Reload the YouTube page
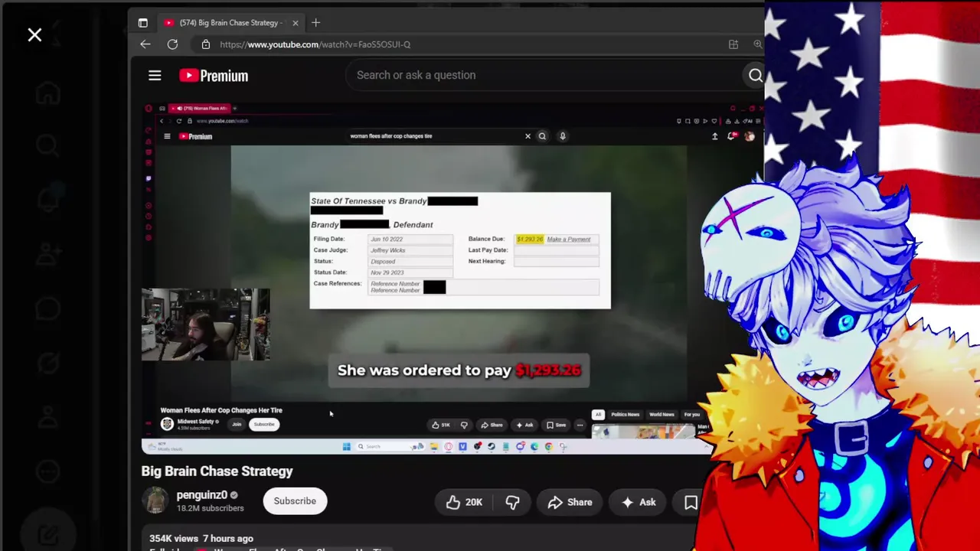This screenshot has height=551, width=980. click(x=173, y=44)
